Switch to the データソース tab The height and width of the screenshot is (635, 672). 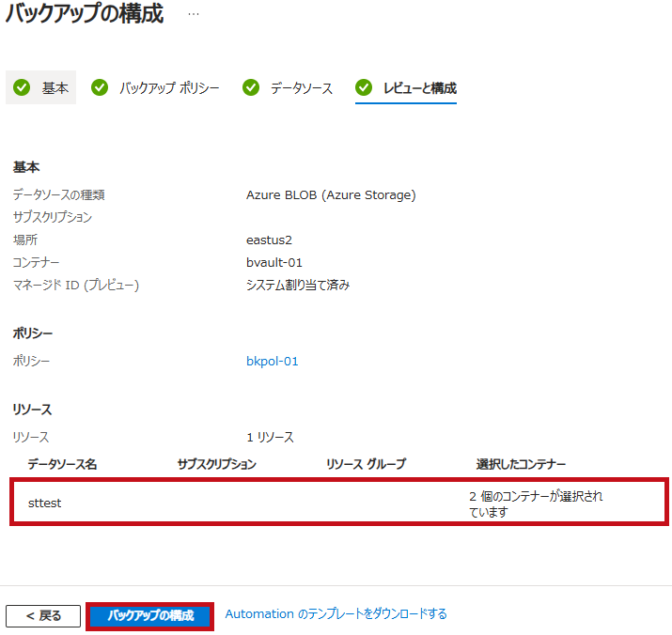pyautogui.click(x=288, y=87)
